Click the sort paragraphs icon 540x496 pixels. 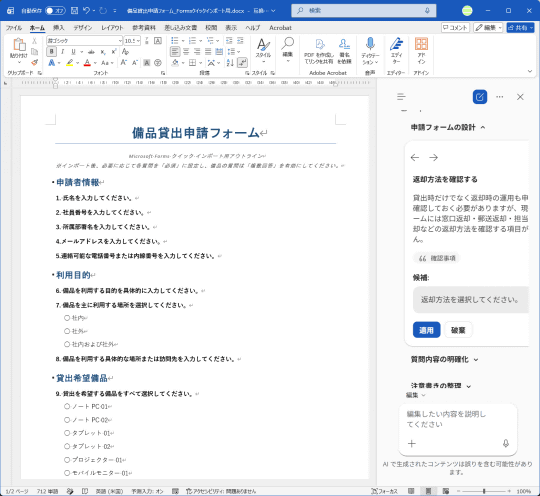[230, 63]
